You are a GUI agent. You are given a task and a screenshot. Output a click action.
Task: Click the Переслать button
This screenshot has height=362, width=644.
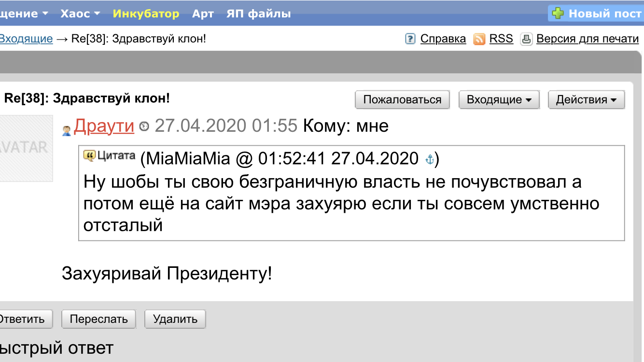pyautogui.click(x=98, y=319)
